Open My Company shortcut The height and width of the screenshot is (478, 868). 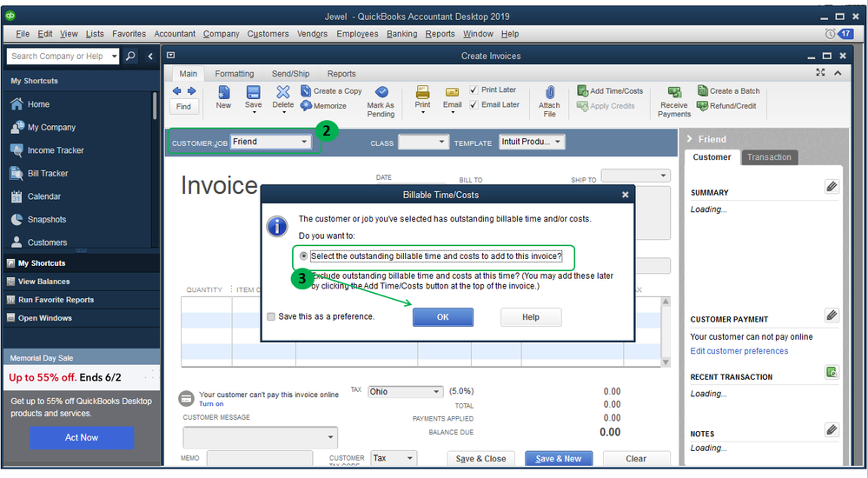click(x=51, y=128)
